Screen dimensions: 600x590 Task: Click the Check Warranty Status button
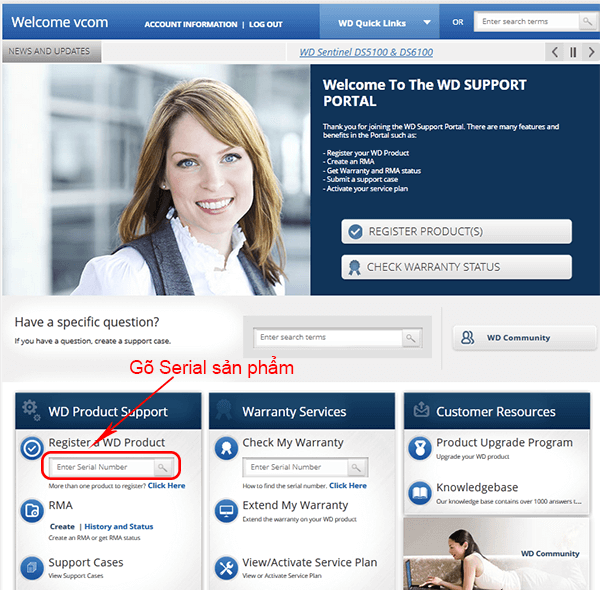[x=457, y=267]
